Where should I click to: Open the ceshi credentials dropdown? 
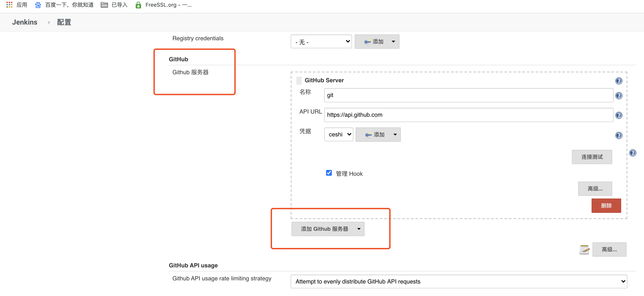tap(339, 135)
